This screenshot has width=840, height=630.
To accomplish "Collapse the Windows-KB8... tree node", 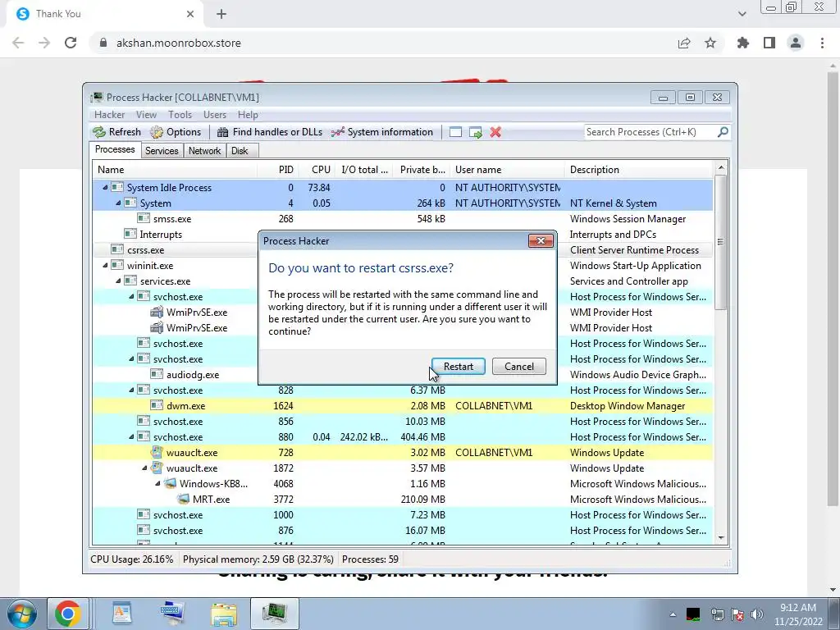I will tap(157, 484).
